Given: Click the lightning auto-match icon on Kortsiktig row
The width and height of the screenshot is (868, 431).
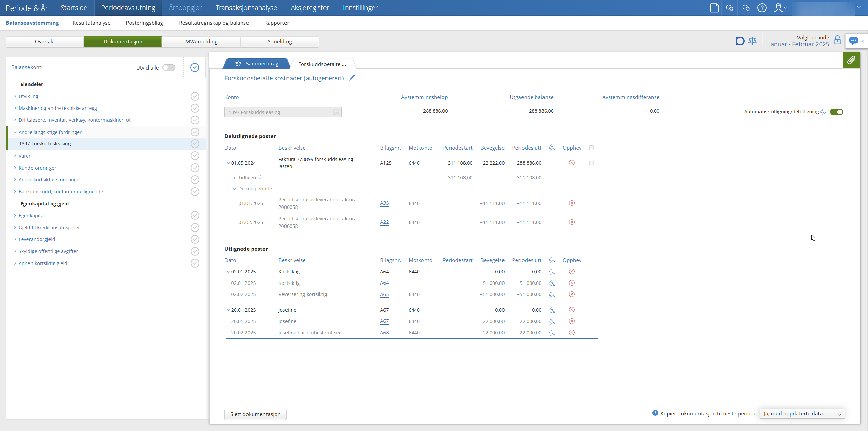Looking at the screenshot, I should click(552, 272).
